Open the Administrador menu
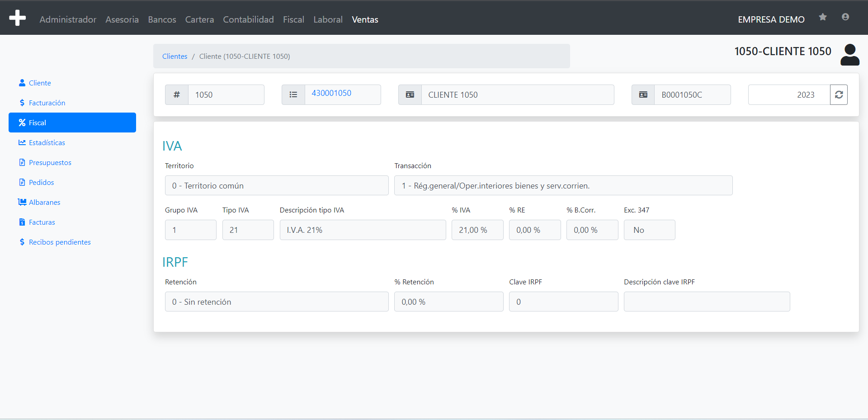This screenshot has width=868, height=420. tap(68, 19)
